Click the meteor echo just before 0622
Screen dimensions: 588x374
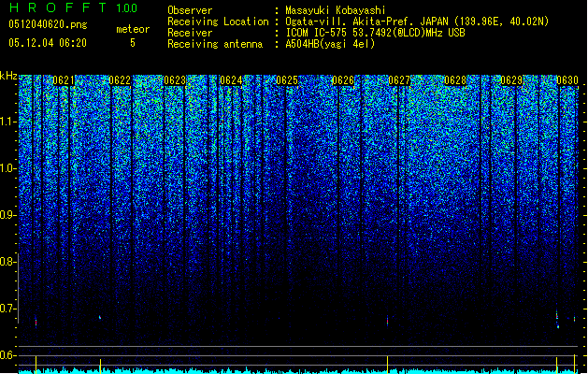[x=100, y=317]
